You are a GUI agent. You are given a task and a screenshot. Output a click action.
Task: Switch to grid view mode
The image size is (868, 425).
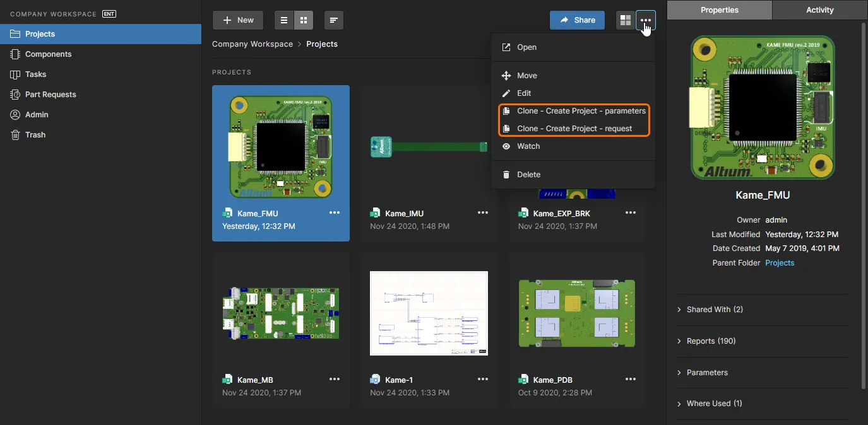[304, 20]
